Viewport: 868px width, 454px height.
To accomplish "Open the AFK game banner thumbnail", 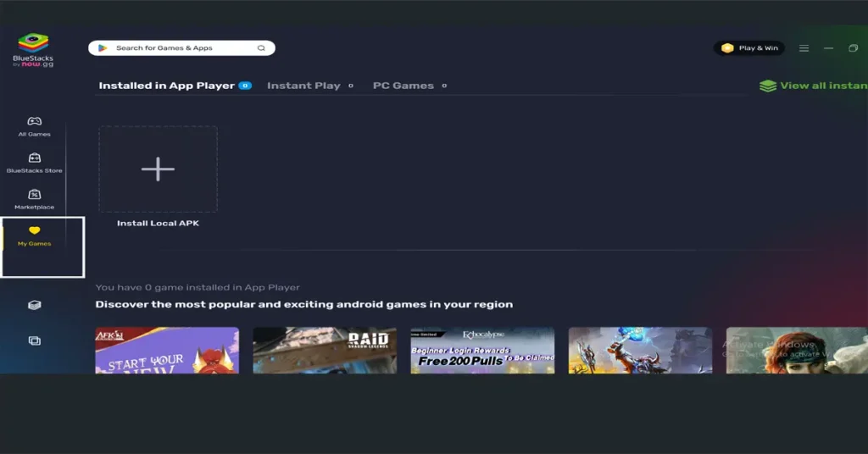I will pyautogui.click(x=167, y=351).
